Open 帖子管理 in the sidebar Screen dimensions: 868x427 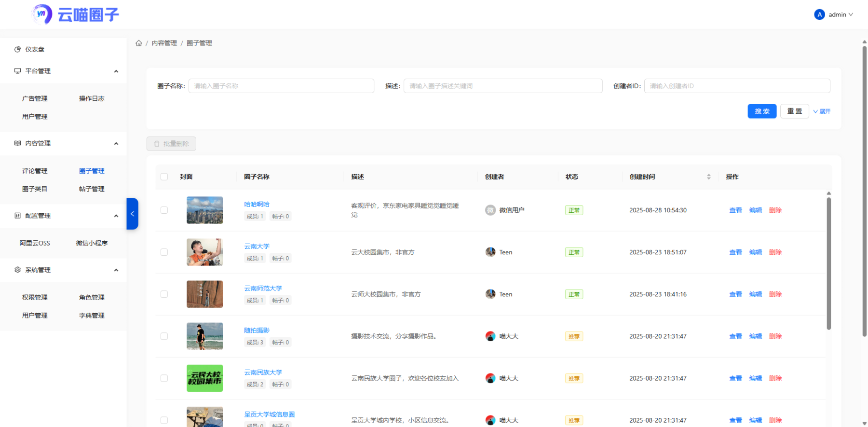92,189
